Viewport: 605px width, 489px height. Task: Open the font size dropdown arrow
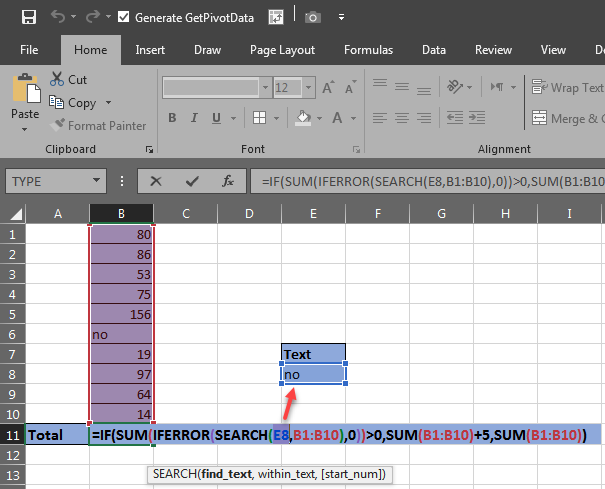308,88
